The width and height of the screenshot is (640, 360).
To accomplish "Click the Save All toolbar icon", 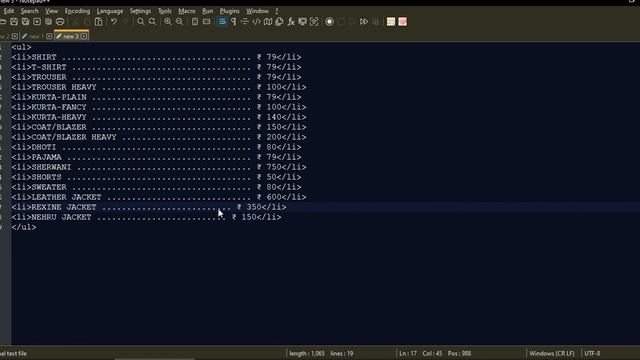I will (25, 22).
